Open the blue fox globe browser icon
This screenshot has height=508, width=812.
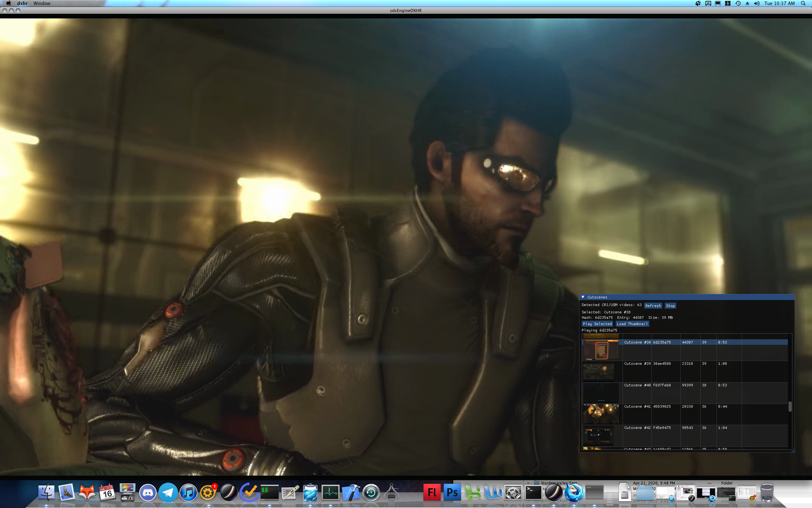[x=574, y=492]
